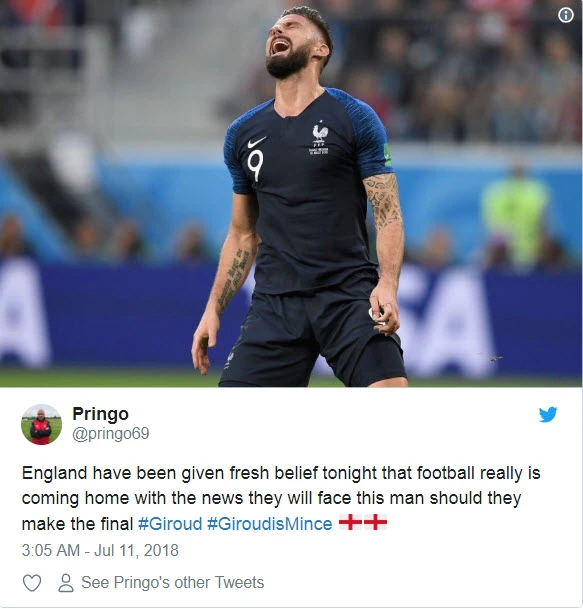Click the tweet text beginning England have been
This screenshot has width=583, height=609.
[x=281, y=498]
